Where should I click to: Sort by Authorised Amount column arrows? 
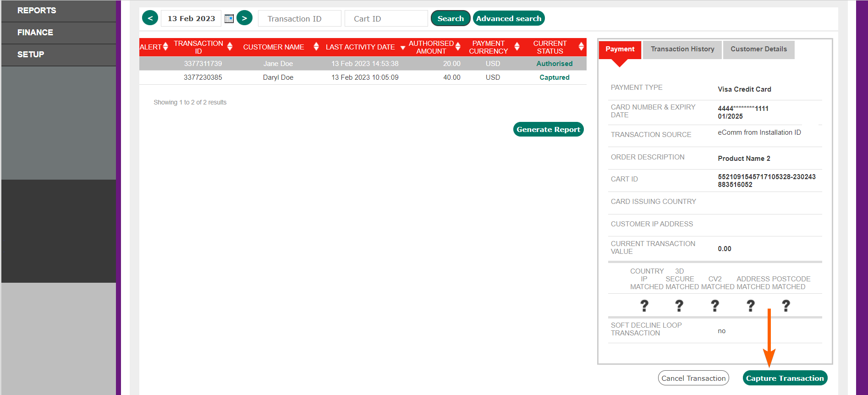458,47
